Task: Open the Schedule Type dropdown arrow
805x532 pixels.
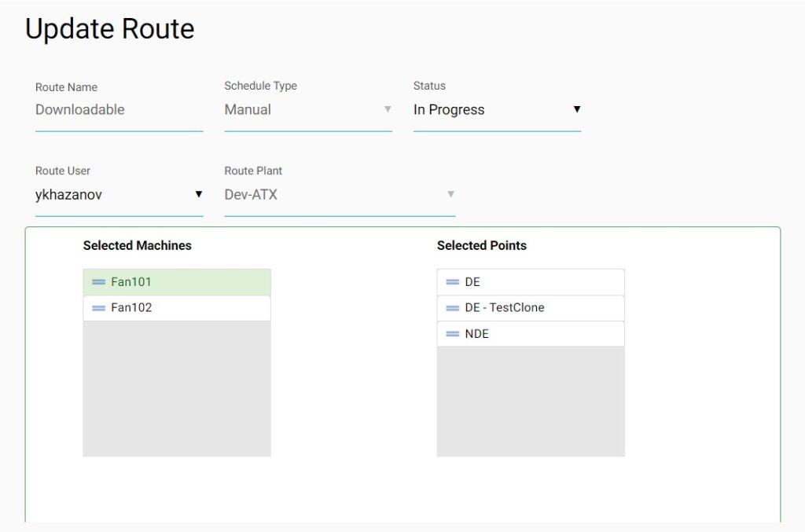Action: (388, 110)
